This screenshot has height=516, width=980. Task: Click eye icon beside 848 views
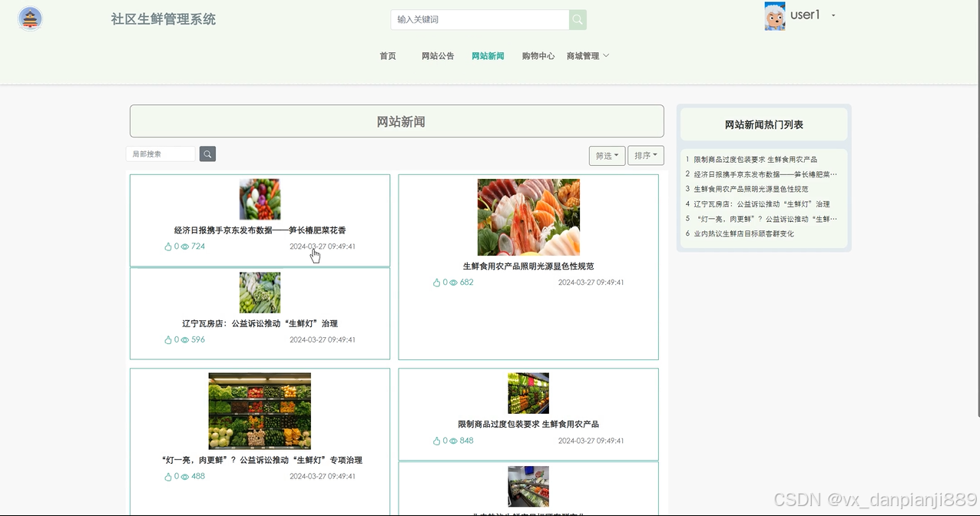click(453, 441)
